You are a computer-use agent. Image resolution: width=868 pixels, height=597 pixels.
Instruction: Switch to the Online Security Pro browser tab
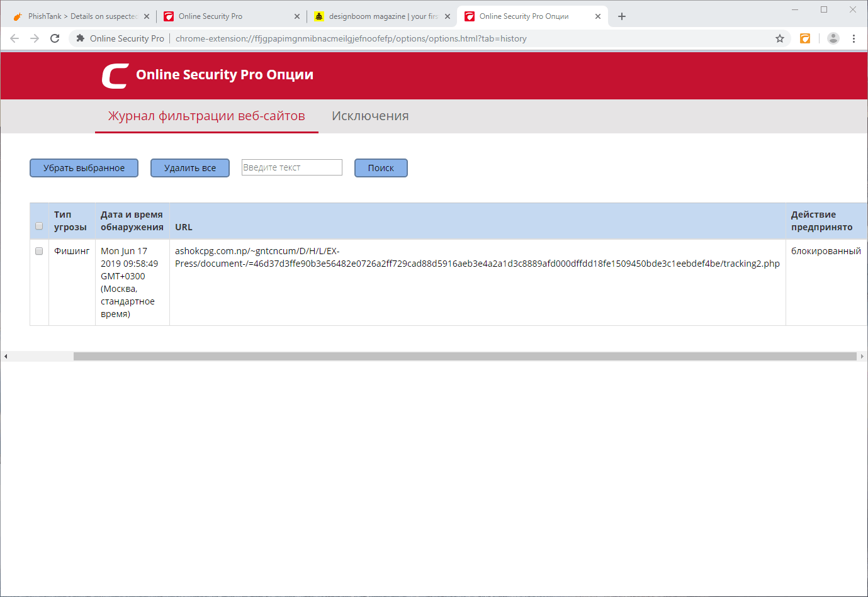click(x=231, y=16)
